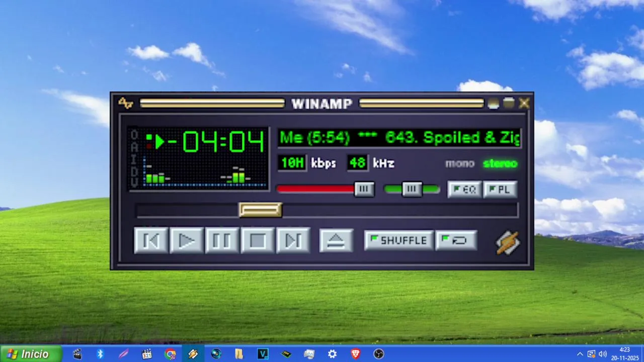
Task: Open the Winamp main menu icon in title bar
Action: 125,103
